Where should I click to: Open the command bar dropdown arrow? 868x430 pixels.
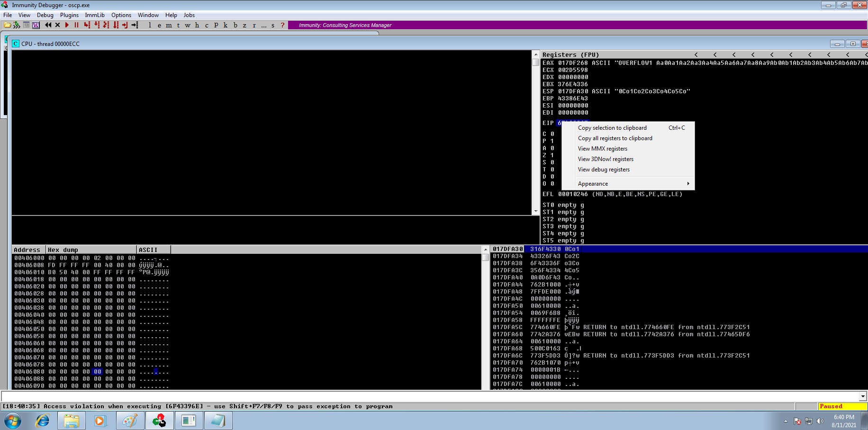coord(863,396)
